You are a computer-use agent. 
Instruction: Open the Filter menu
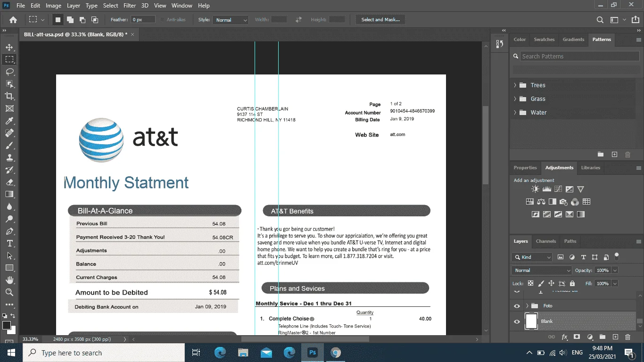130,6
